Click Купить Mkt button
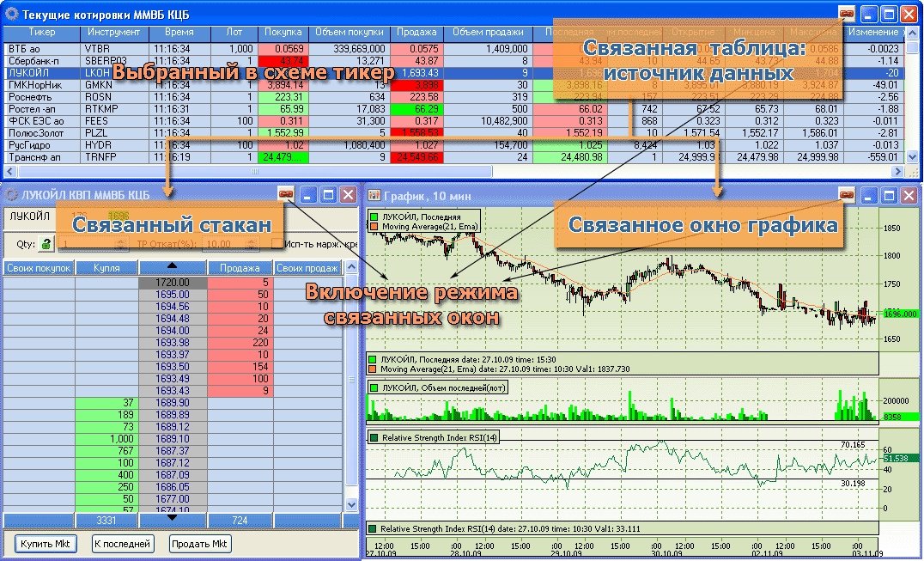This screenshot has height=561, width=924. pyautogui.click(x=46, y=543)
